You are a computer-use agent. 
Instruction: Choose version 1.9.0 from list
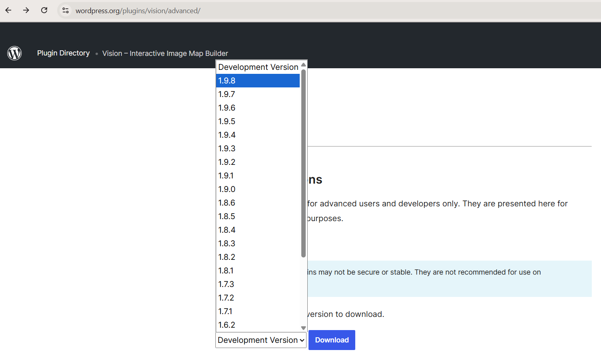(258, 189)
